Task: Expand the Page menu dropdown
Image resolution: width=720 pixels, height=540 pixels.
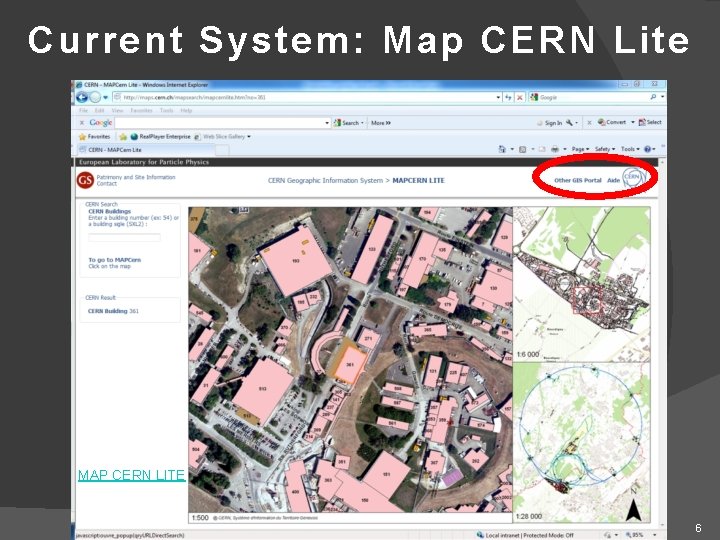Action: coord(580,149)
